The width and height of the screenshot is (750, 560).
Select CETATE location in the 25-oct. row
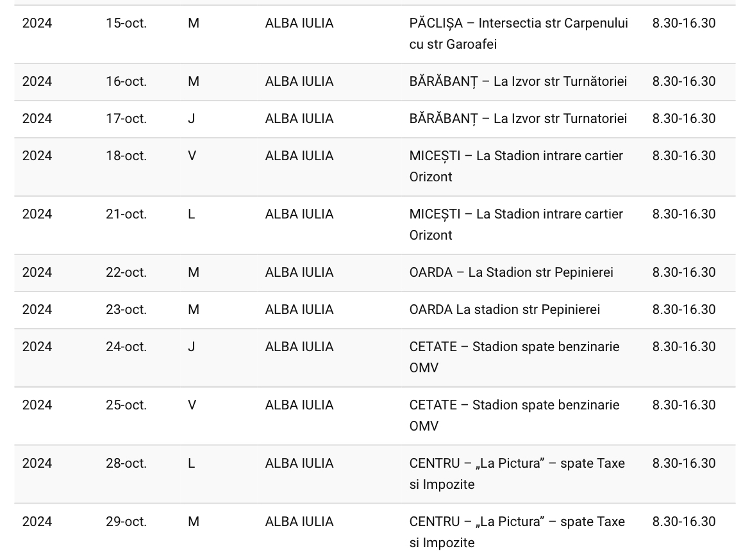(x=514, y=416)
